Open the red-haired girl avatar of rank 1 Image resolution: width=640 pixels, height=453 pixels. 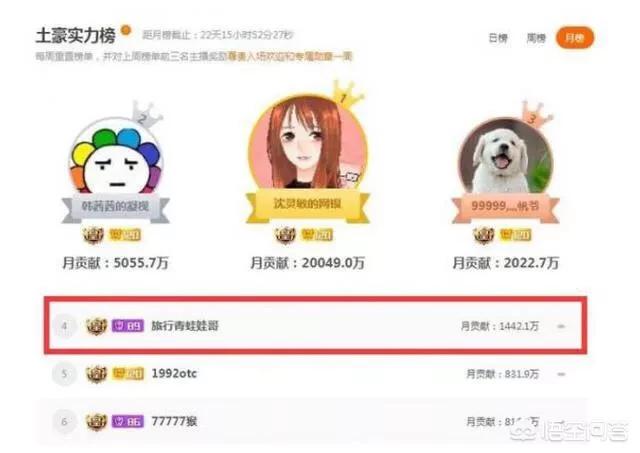tap(307, 142)
